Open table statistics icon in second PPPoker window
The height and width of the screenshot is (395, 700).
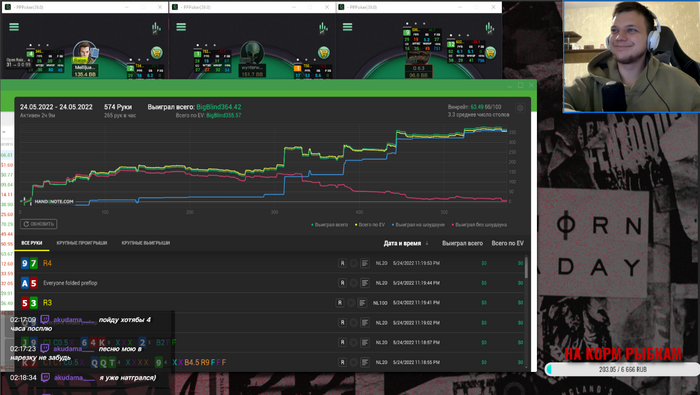pyautogui.click(x=323, y=28)
